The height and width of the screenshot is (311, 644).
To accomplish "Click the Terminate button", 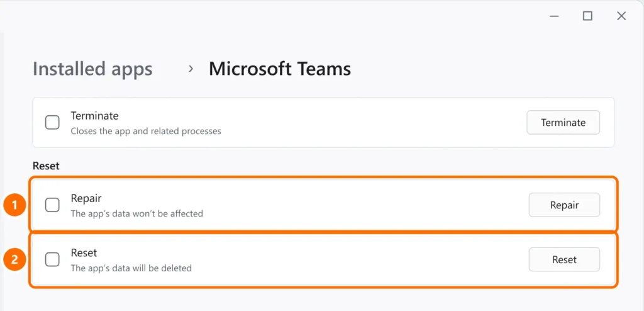I will coord(563,123).
